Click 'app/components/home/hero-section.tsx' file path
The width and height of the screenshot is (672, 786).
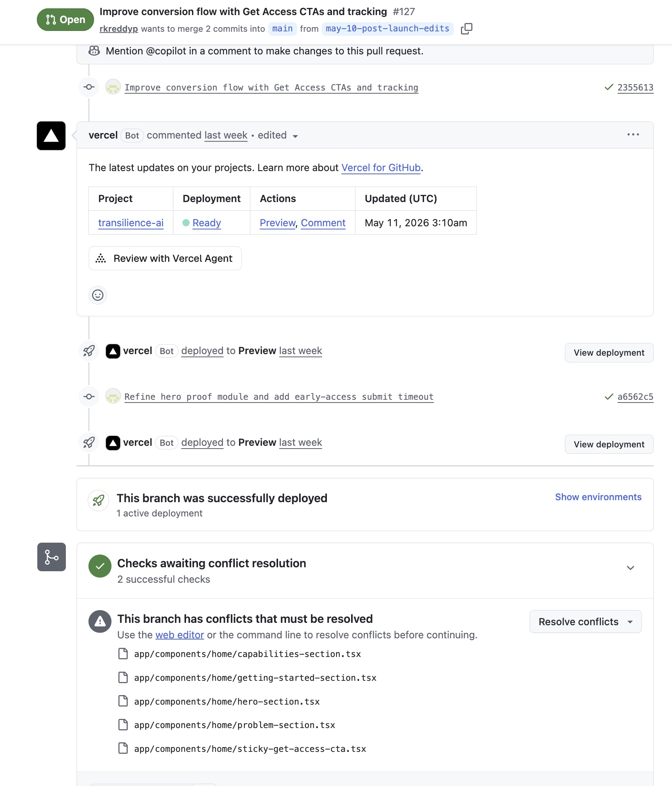(x=227, y=702)
